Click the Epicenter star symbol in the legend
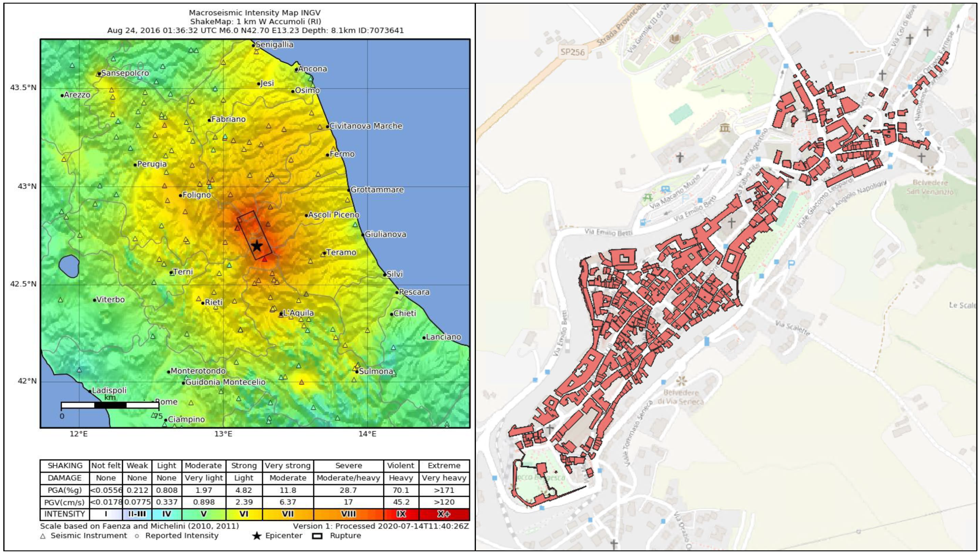The width and height of the screenshot is (980, 554). pyautogui.click(x=257, y=536)
